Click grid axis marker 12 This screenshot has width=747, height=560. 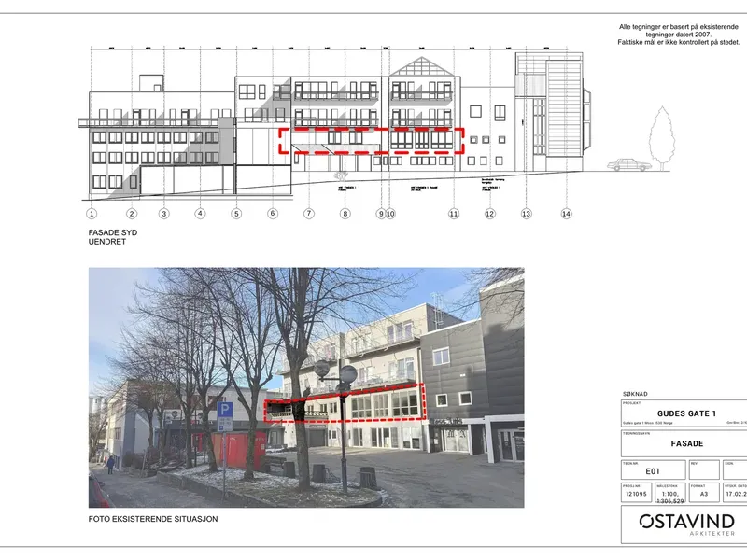point(489,214)
